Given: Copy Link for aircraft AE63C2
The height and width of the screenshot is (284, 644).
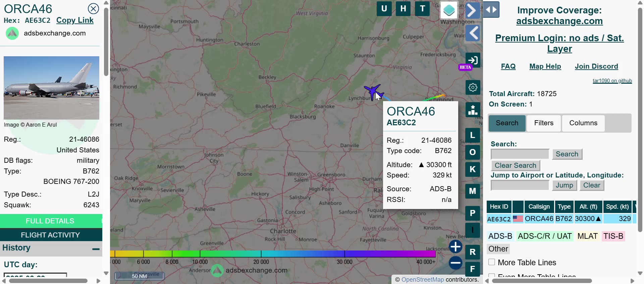Looking at the screenshot, I should pyautogui.click(x=75, y=20).
